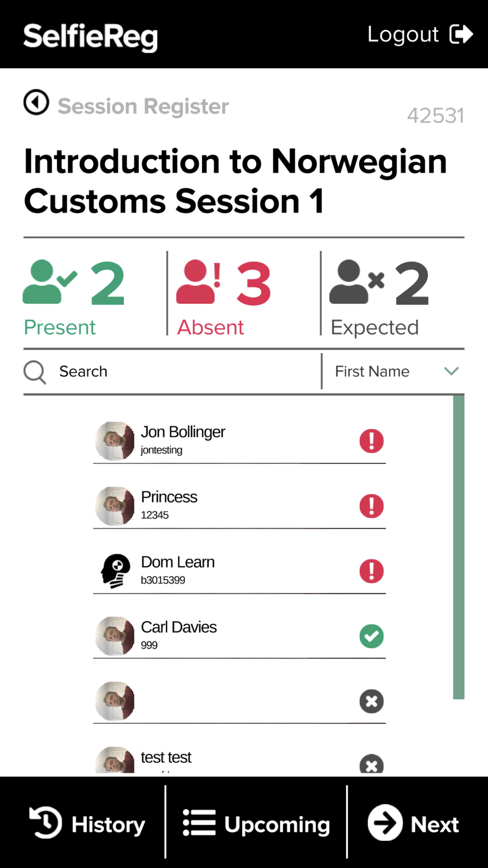Click the green attendee list scrollbar
The image size is (488, 868).
[x=458, y=547]
